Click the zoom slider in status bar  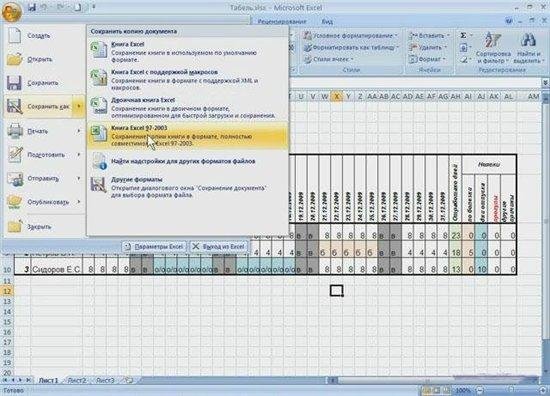click(511, 390)
